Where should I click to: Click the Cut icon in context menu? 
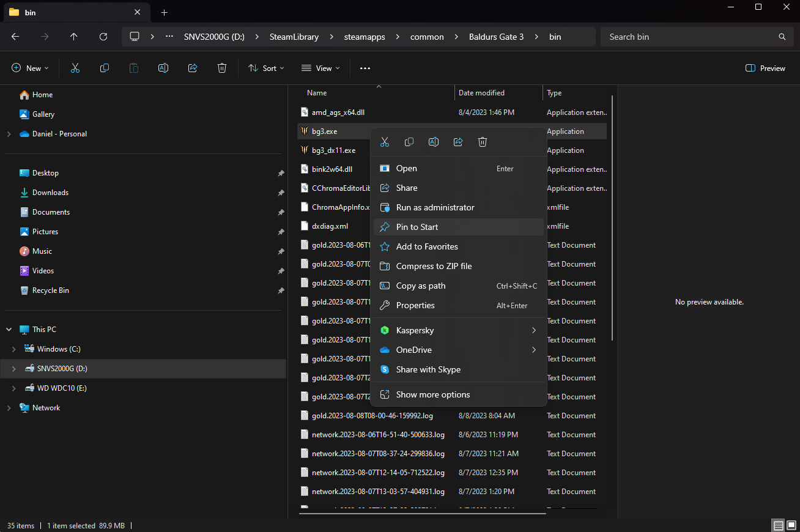coord(385,142)
